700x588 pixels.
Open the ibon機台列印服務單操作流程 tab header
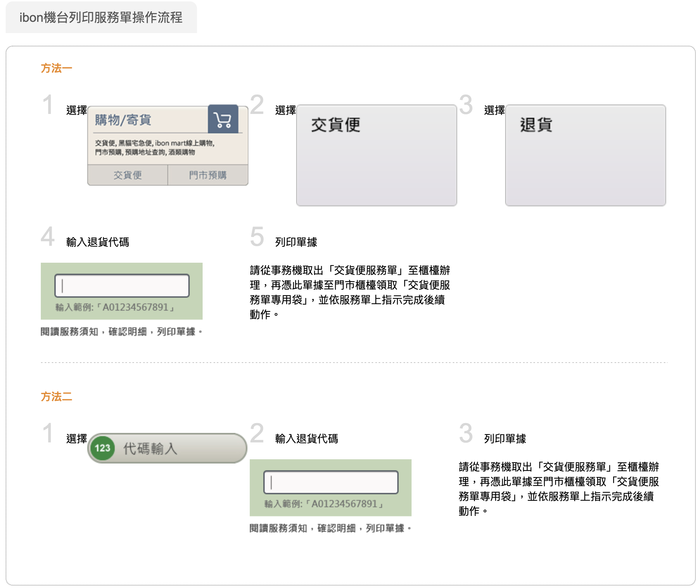pyautogui.click(x=101, y=17)
